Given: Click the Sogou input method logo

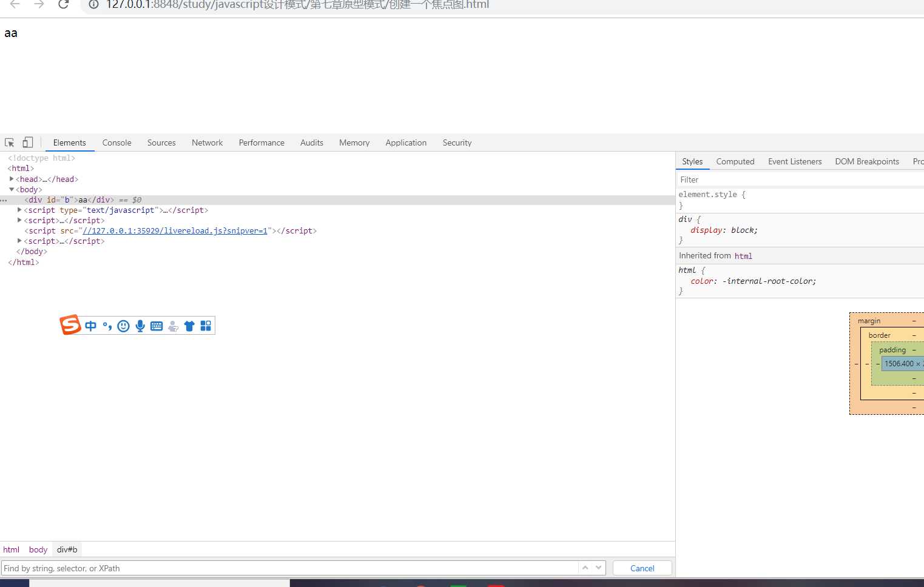Looking at the screenshot, I should click(70, 325).
